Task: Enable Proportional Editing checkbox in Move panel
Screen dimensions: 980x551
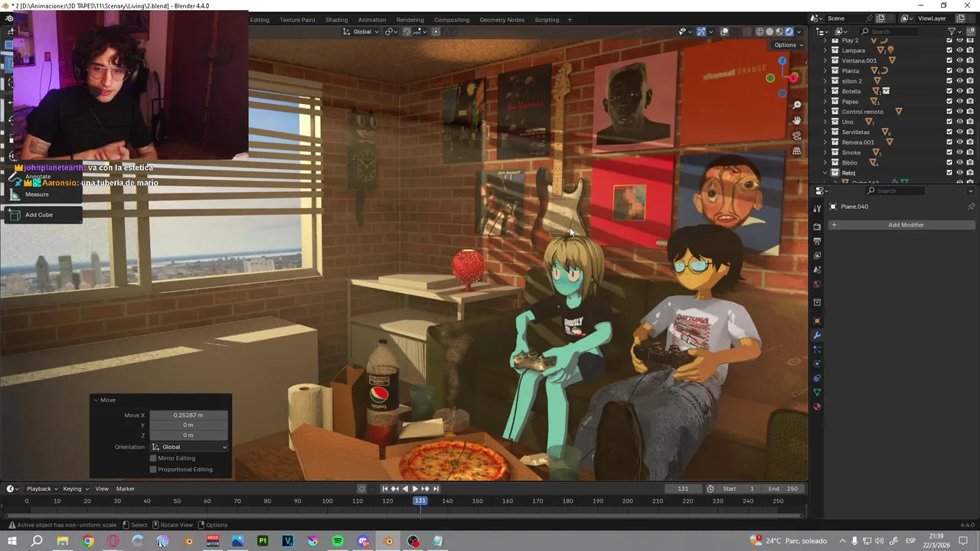Action: (x=153, y=469)
